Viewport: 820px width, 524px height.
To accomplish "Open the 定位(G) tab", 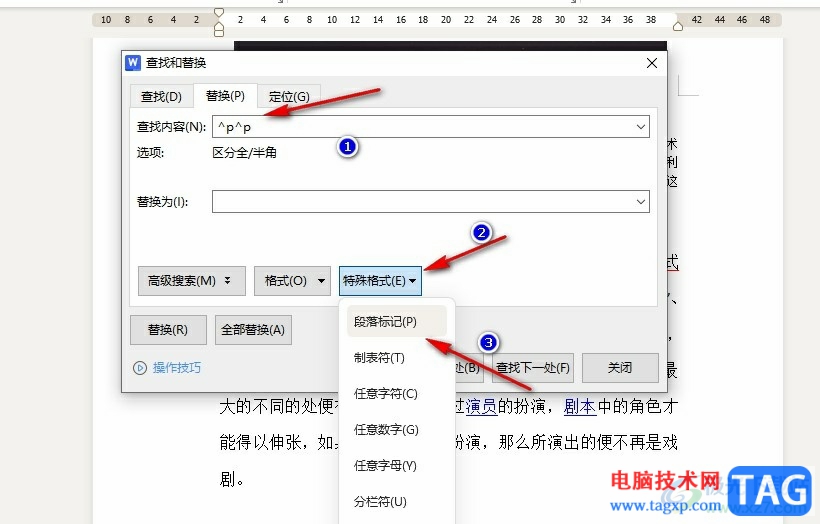I will pos(289,97).
